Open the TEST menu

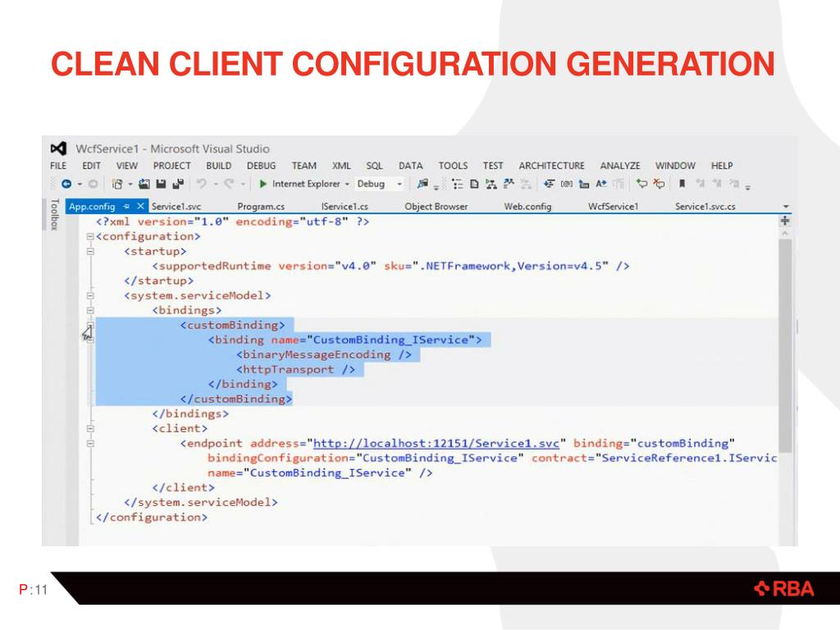[x=493, y=166]
